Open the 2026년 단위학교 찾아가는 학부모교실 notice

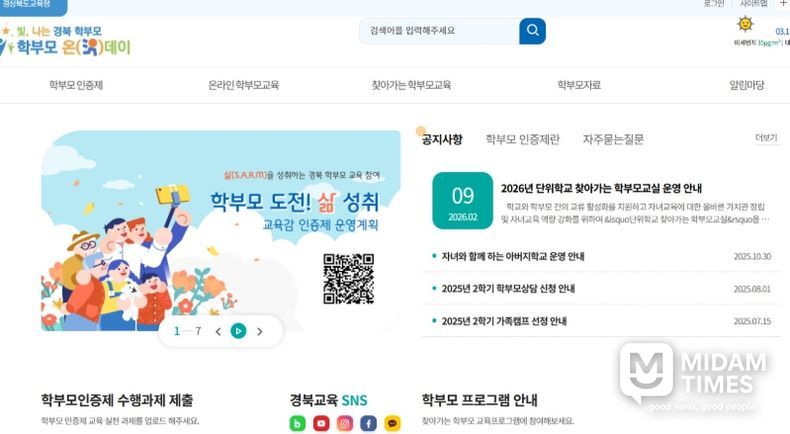point(601,189)
